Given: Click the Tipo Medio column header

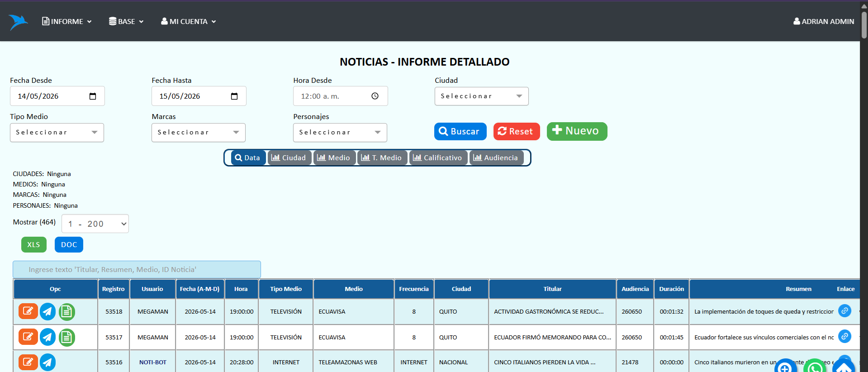Looking at the screenshot, I should pos(286,289).
